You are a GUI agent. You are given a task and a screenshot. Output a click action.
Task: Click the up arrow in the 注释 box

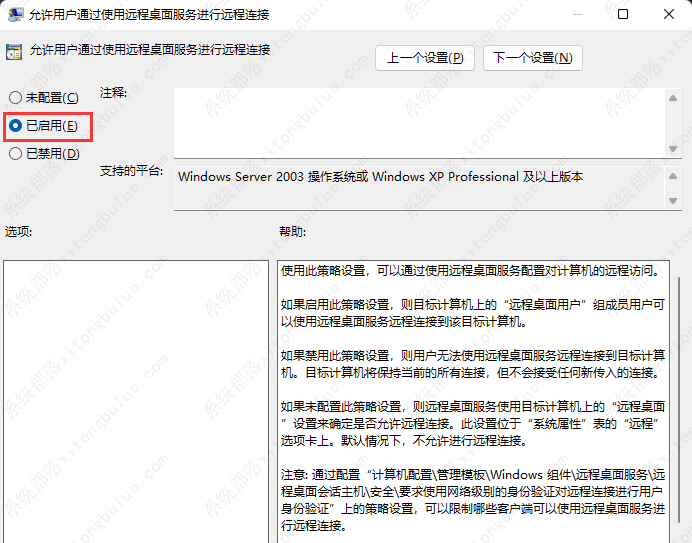pyautogui.click(x=672, y=97)
